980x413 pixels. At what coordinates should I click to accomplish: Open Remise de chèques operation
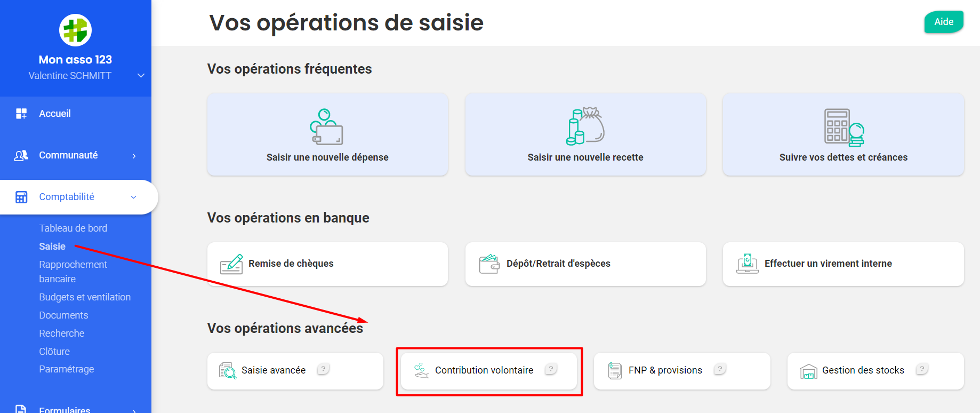327,264
